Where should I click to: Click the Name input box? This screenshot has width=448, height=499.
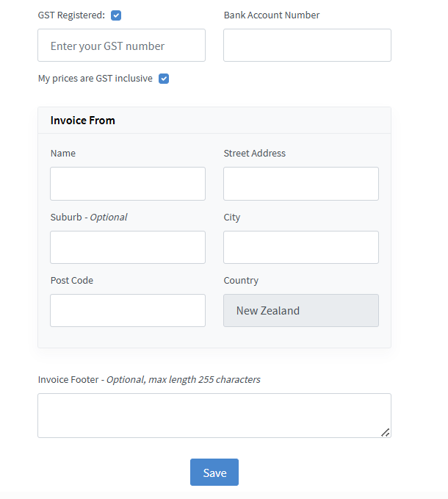(128, 184)
